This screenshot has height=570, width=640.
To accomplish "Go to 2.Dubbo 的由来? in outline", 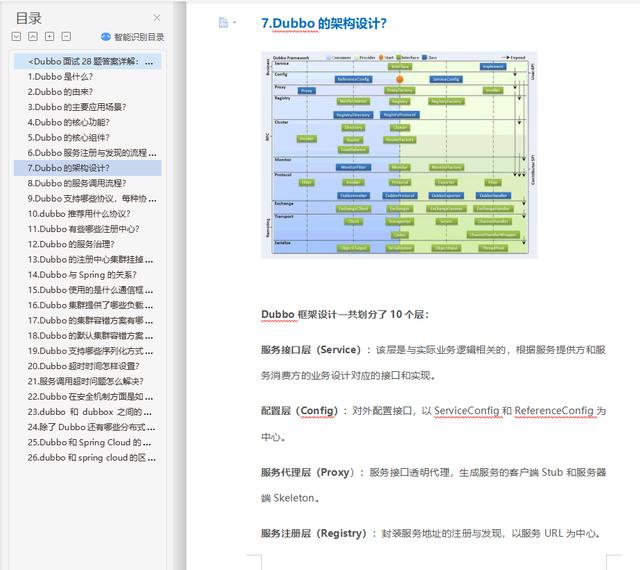I will tap(60, 92).
